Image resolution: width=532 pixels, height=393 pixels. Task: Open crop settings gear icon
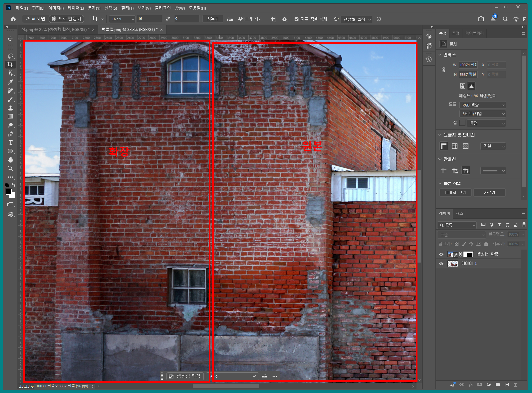point(285,19)
